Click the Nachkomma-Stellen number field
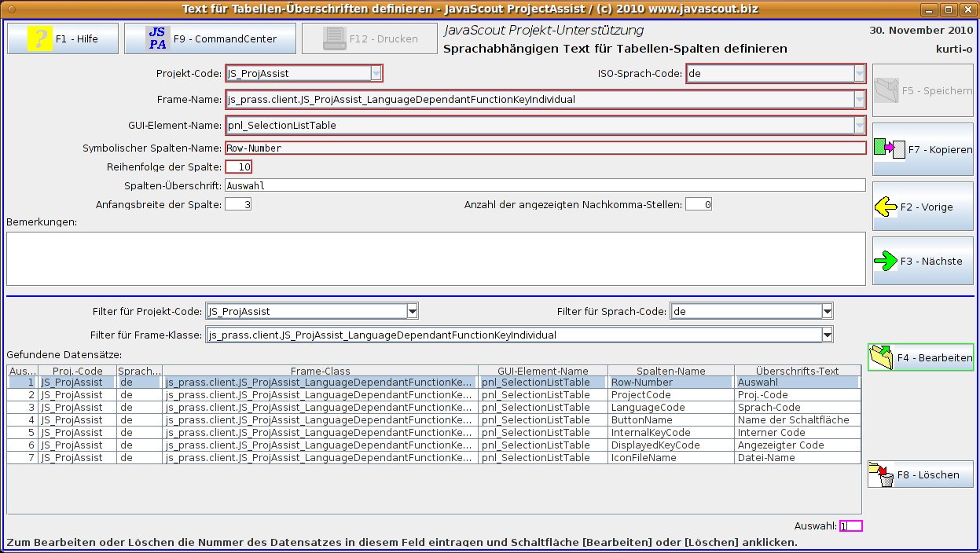This screenshot has width=980, height=553. point(698,205)
